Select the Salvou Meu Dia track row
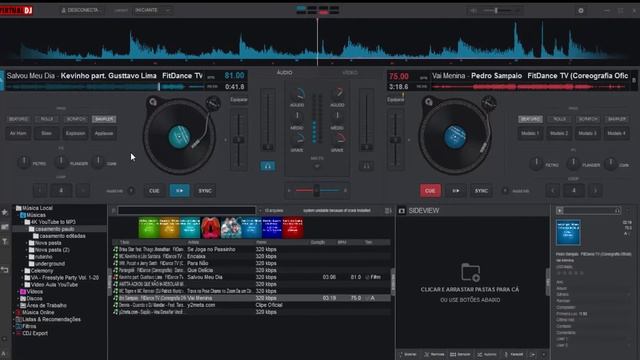The width and height of the screenshot is (640, 360). point(251,277)
